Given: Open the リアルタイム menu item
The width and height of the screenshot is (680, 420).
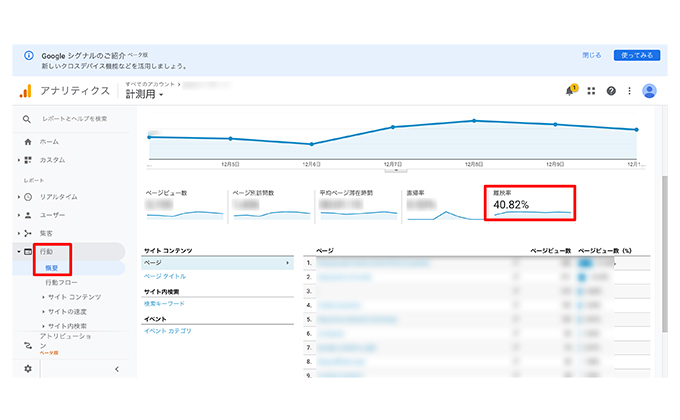Looking at the screenshot, I should pyautogui.click(x=59, y=197).
